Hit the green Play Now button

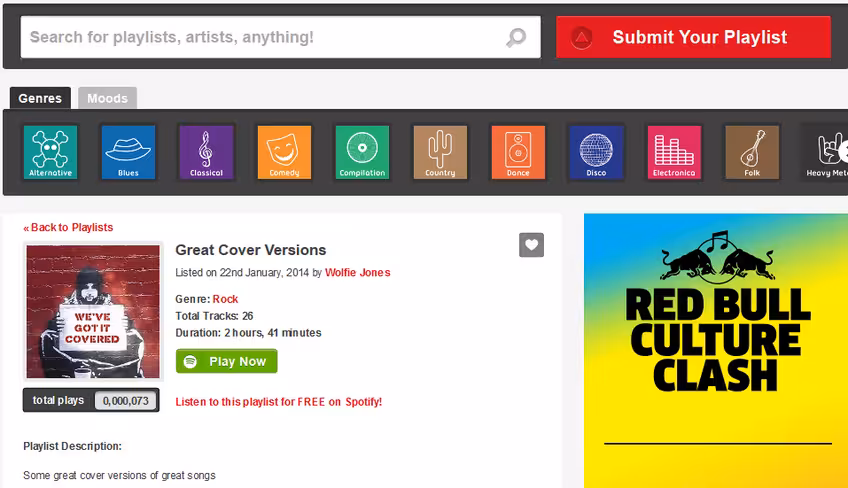click(x=226, y=361)
